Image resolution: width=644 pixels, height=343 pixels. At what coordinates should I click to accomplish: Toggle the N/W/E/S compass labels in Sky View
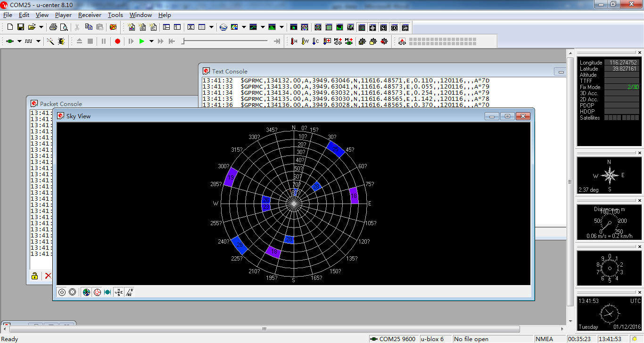pyautogui.click(x=118, y=292)
